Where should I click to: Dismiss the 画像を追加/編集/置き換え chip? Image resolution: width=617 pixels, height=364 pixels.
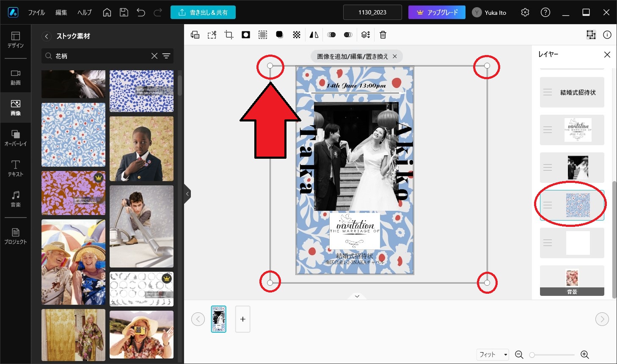tap(395, 56)
